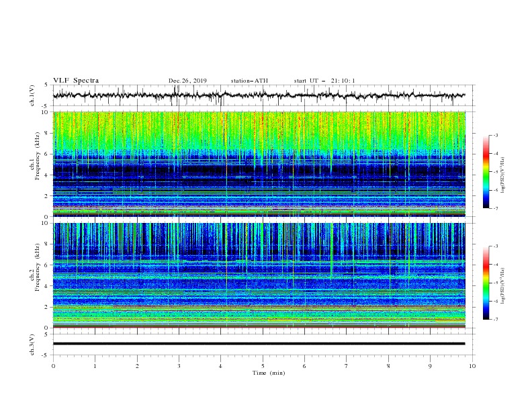This screenshot has height=411, width=532.
Task: Click time axis tick label '1'
Action: pyautogui.click(x=95, y=366)
